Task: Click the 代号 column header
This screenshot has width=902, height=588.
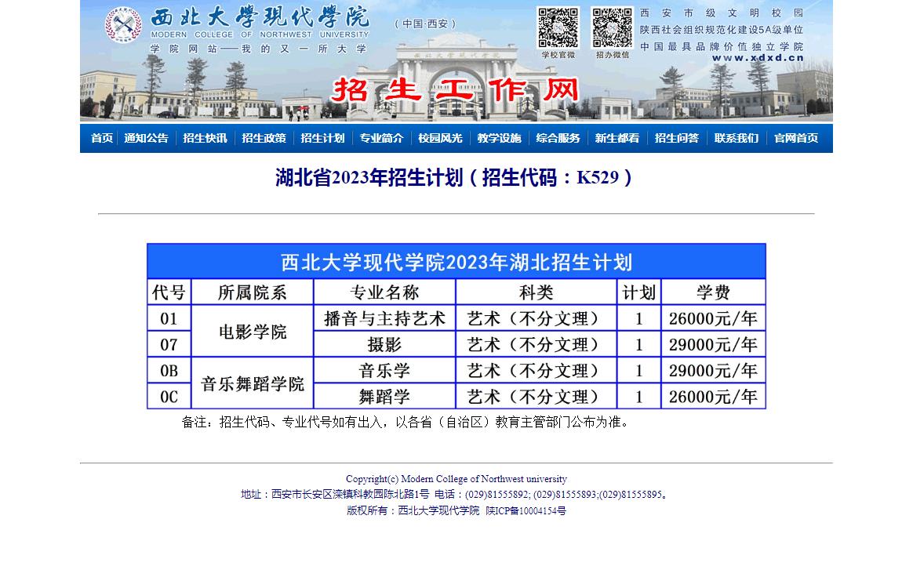Action: click(169, 292)
